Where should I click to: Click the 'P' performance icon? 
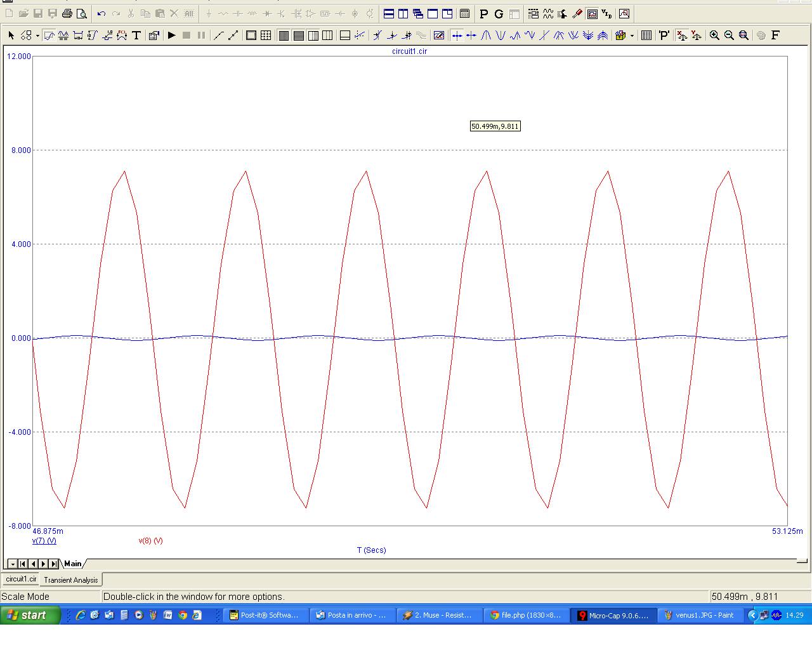click(664, 36)
